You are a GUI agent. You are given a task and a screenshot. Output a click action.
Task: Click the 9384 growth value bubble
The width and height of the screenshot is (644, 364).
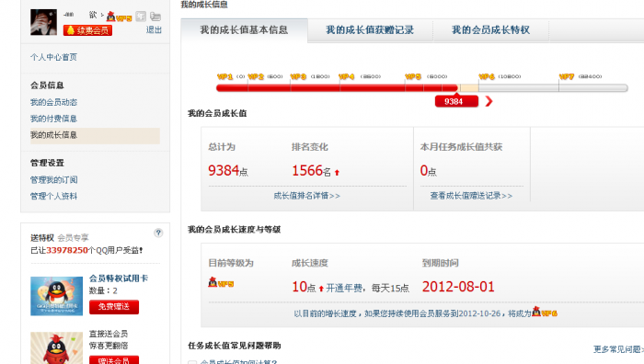point(456,101)
